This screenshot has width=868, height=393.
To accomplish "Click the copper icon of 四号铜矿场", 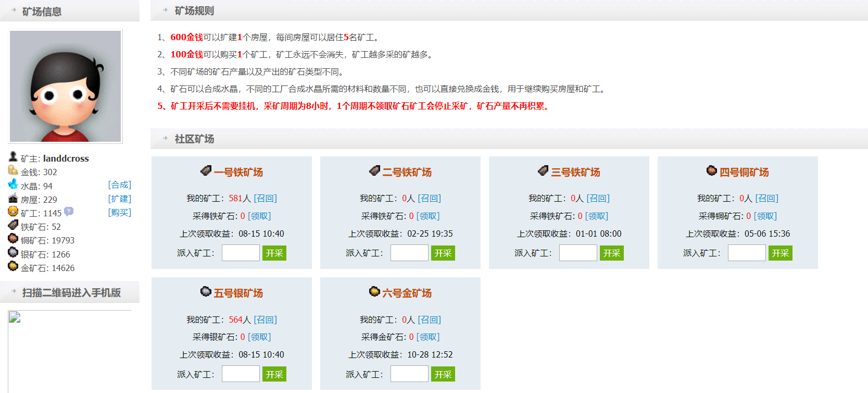I will (712, 170).
